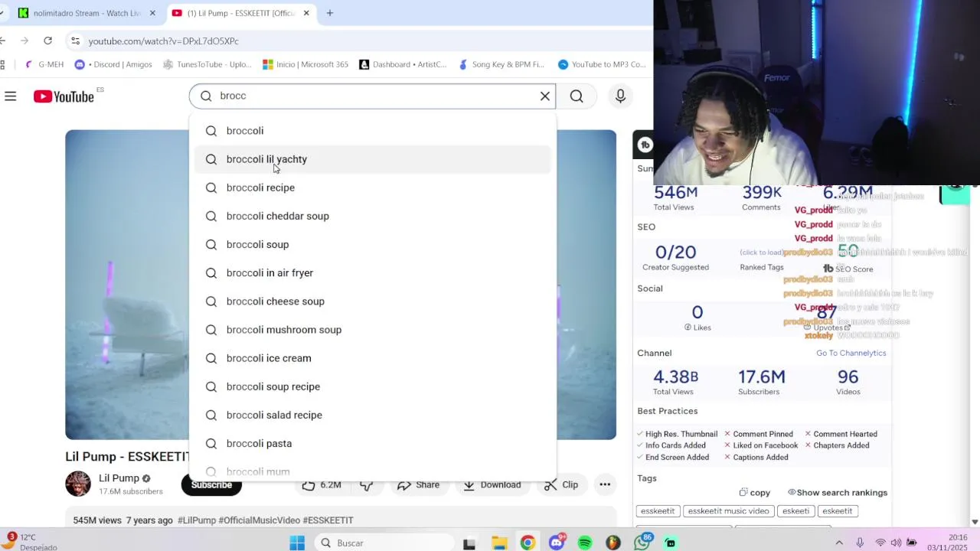Open the Dashboard ArtistC bookmark
The height and width of the screenshot is (551, 980).
403,64
